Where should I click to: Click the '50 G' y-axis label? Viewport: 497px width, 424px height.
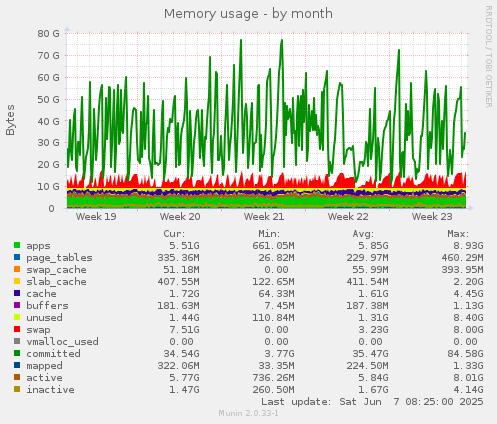(48, 99)
